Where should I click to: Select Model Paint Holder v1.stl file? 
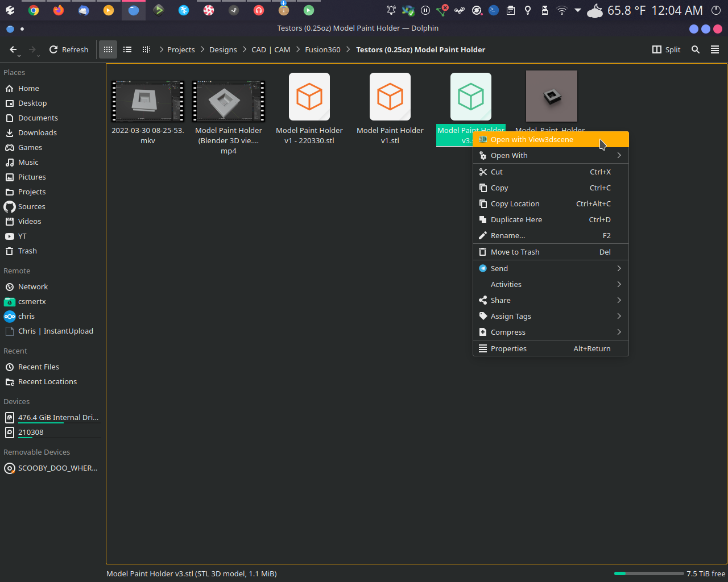pos(390,108)
